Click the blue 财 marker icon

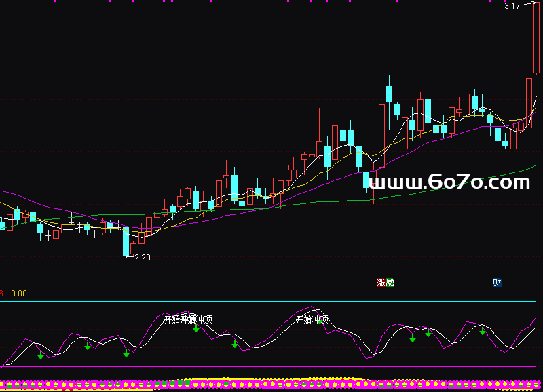pyautogui.click(x=497, y=282)
